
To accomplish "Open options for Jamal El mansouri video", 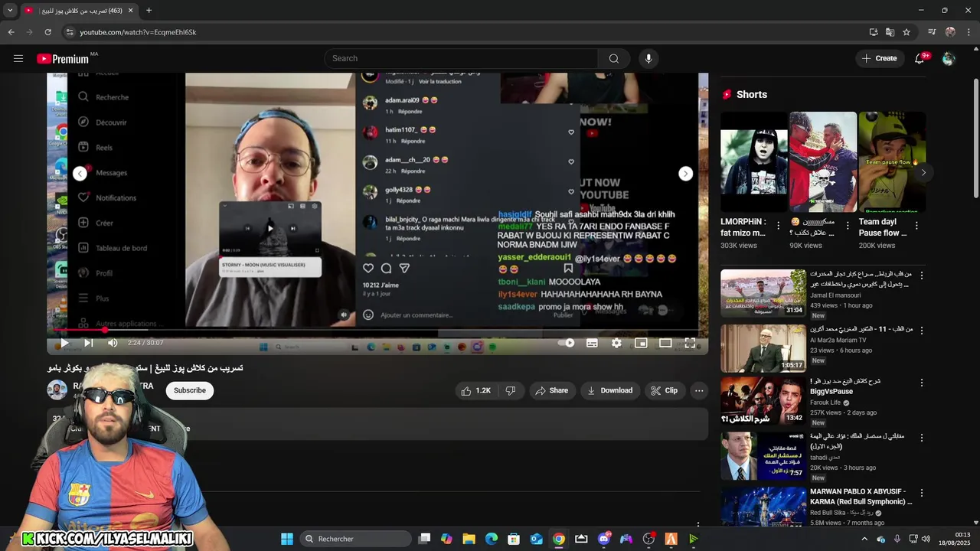I will pyautogui.click(x=921, y=275).
